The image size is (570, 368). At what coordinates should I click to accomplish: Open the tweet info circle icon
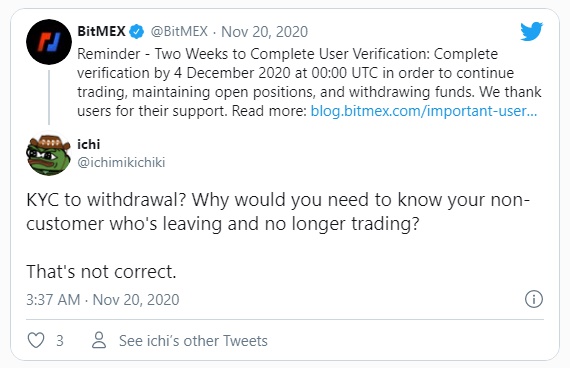(x=534, y=299)
